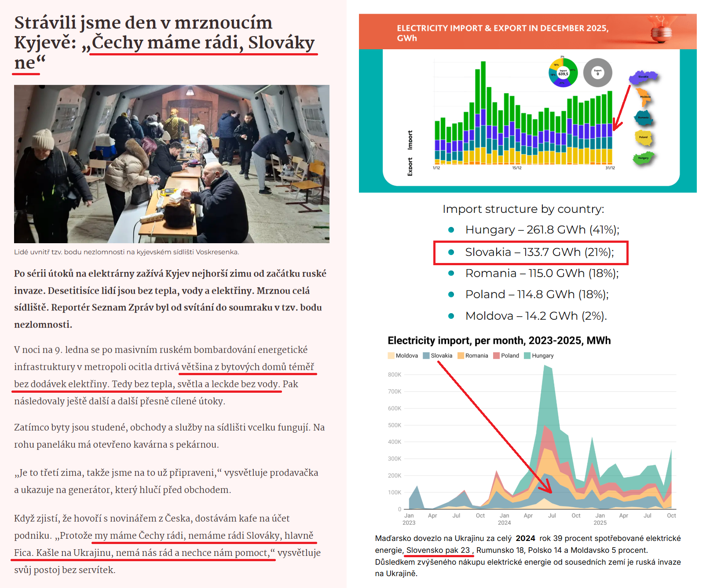Select the Poland legend swatch
Screen dimensions: 710x588
pos(497,356)
